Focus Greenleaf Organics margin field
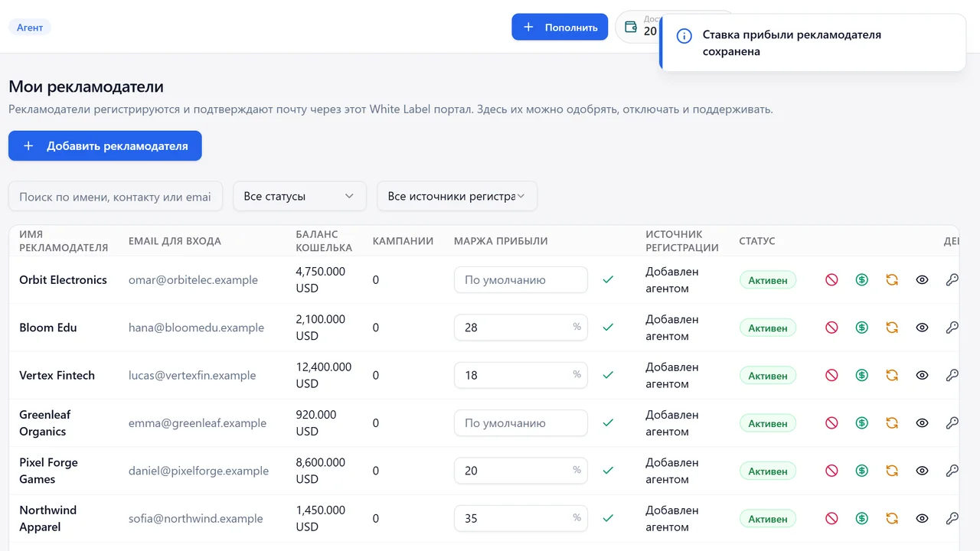 pyautogui.click(x=521, y=423)
